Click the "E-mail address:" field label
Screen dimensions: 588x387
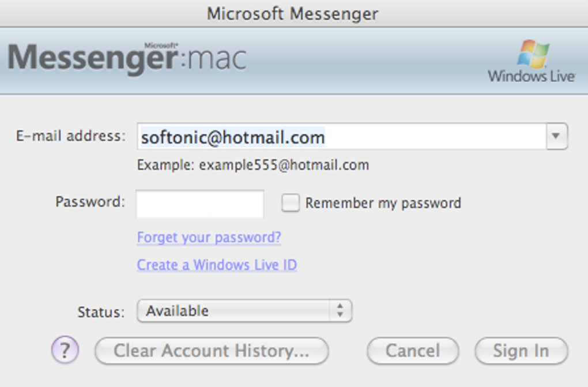(x=70, y=136)
